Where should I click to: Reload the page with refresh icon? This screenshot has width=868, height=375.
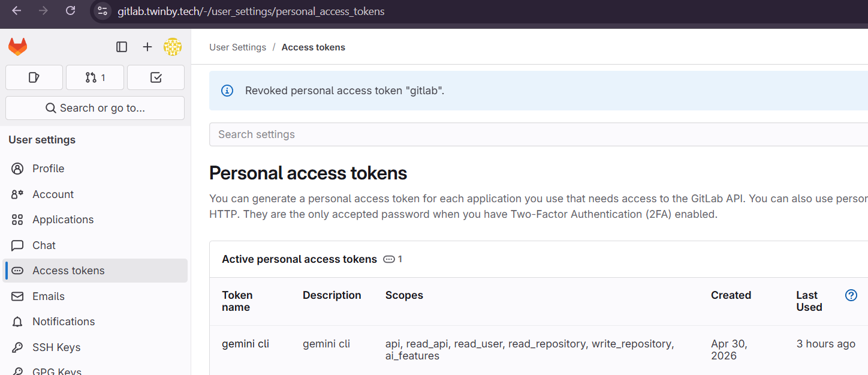(70, 11)
